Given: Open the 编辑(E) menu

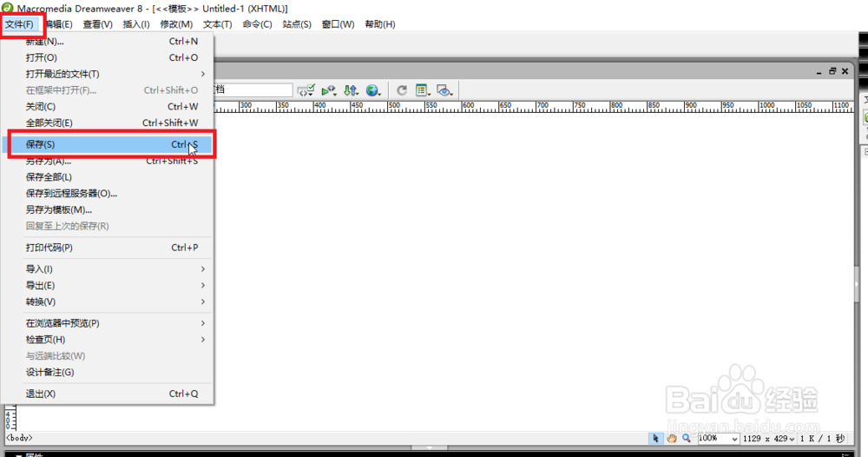Looking at the screenshot, I should point(59,24).
